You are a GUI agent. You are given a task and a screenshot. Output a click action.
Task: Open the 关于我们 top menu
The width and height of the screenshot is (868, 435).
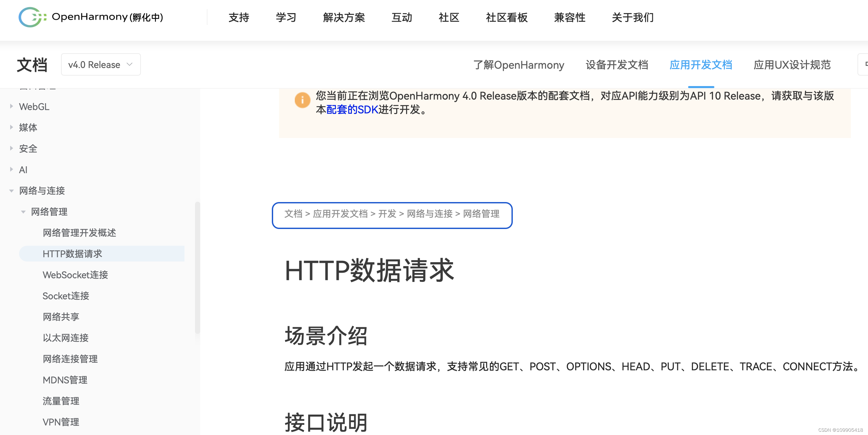pos(633,17)
